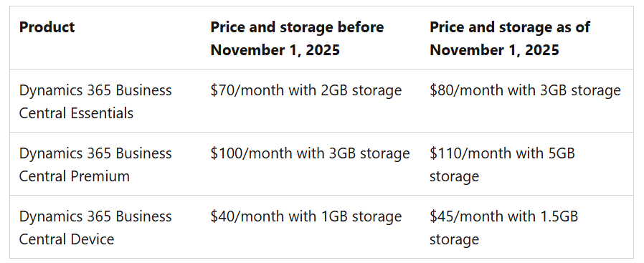Viewport: 644px width, 263px height.
Task: Click the $80/month with 3GB storage cell
Action: click(x=525, y=90)
